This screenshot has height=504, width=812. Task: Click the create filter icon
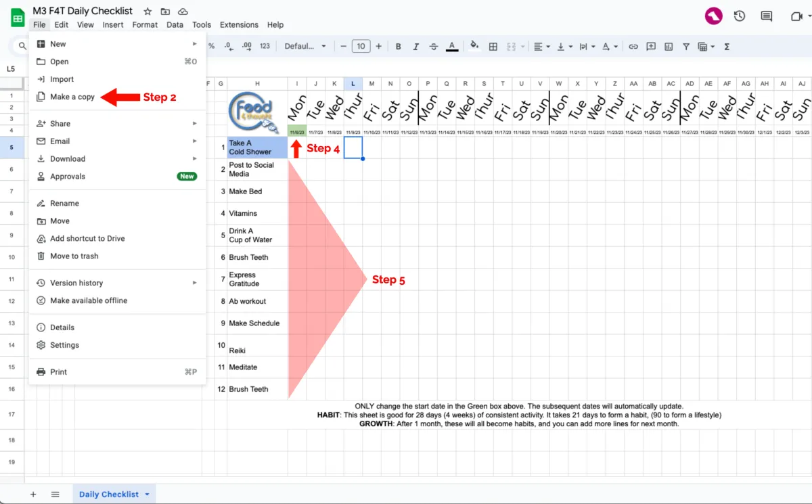tap(686, 46)
